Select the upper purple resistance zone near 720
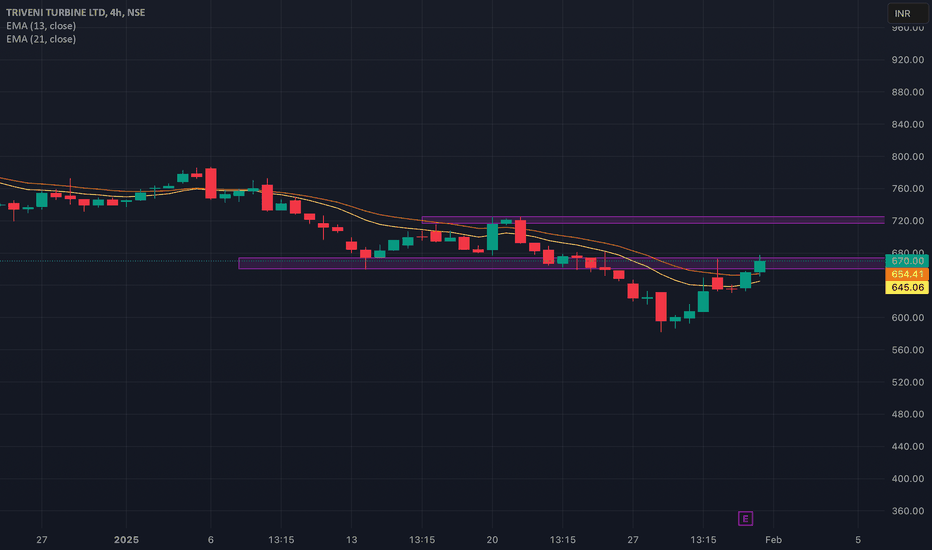The height and width of the screenshot is (550, 932). [653, 220]
